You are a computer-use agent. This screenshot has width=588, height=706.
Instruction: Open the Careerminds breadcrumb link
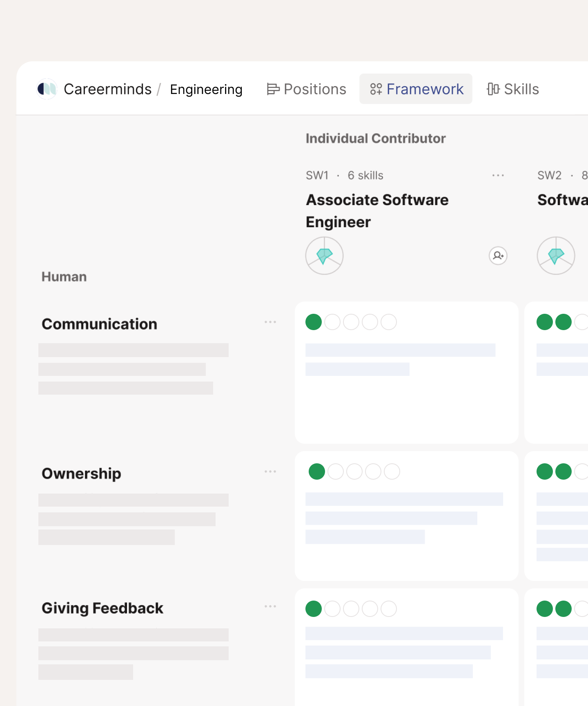click(x=107, y=89)
